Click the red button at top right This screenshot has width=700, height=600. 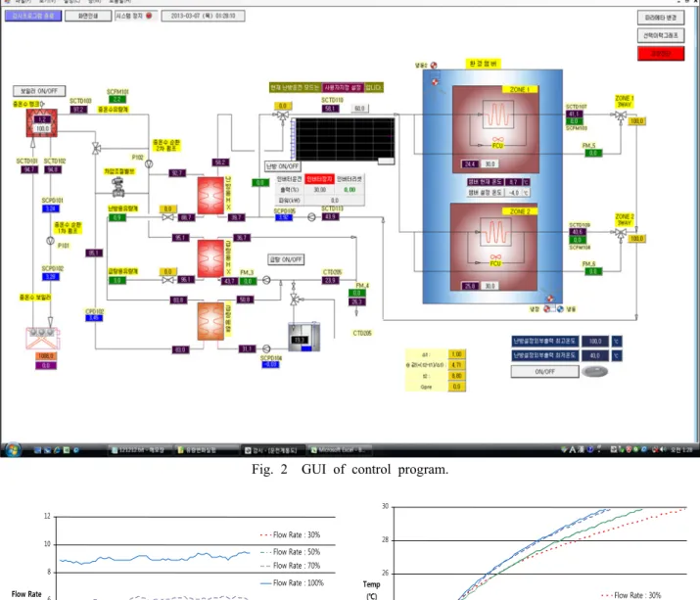coord(661,54)
